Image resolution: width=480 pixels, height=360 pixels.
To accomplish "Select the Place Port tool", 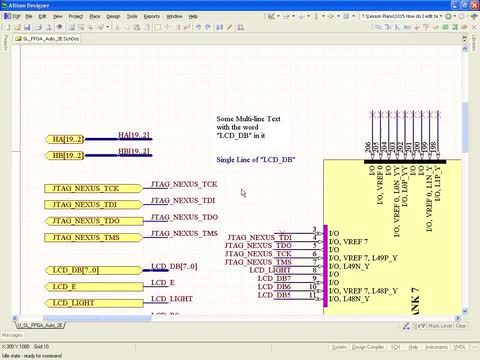I will [464, 27].
